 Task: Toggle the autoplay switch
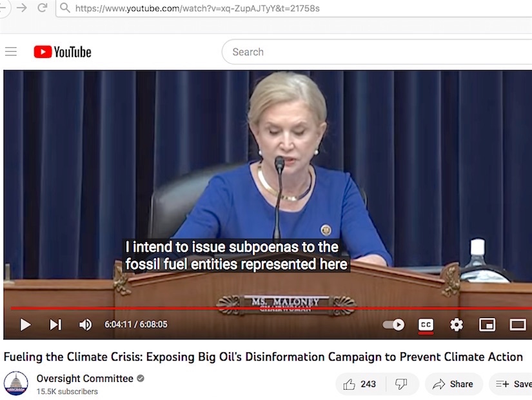pos(393,325)
